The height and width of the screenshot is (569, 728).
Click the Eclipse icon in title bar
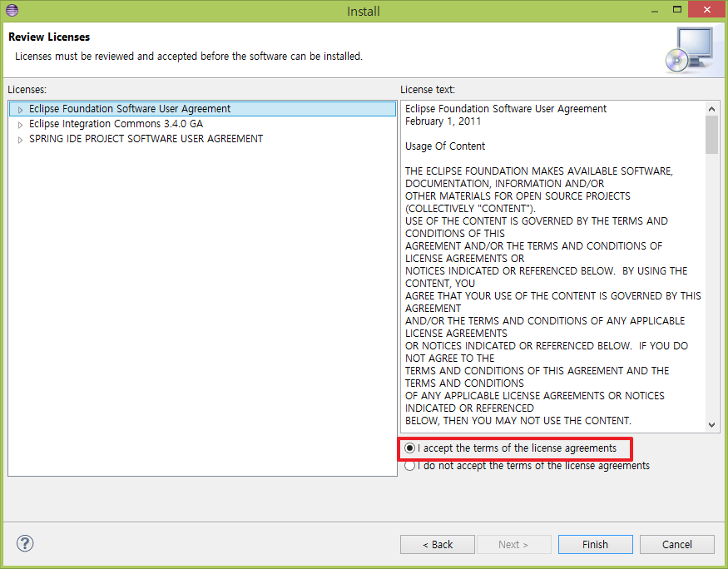(x=12, y=10)
